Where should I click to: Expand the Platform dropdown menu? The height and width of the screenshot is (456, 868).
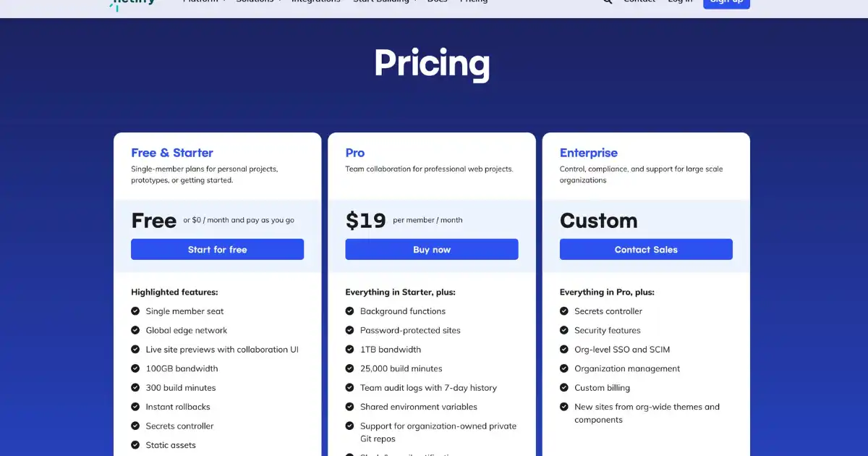[x=205, y=1]
